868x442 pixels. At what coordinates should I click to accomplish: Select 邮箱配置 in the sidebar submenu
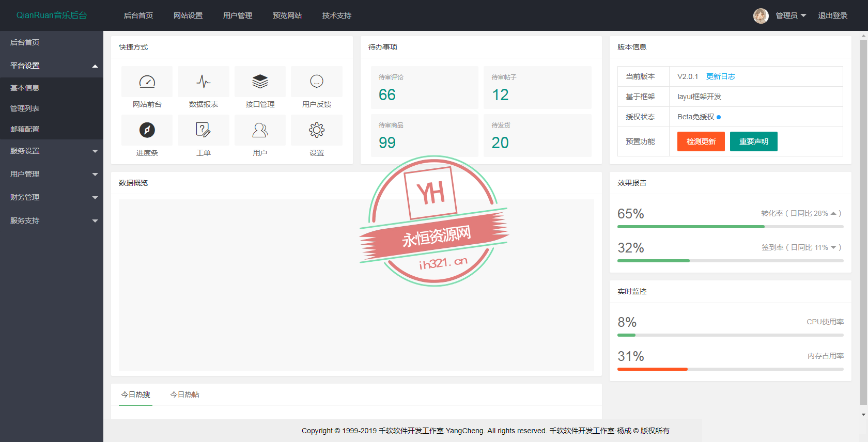pos(25,129)
